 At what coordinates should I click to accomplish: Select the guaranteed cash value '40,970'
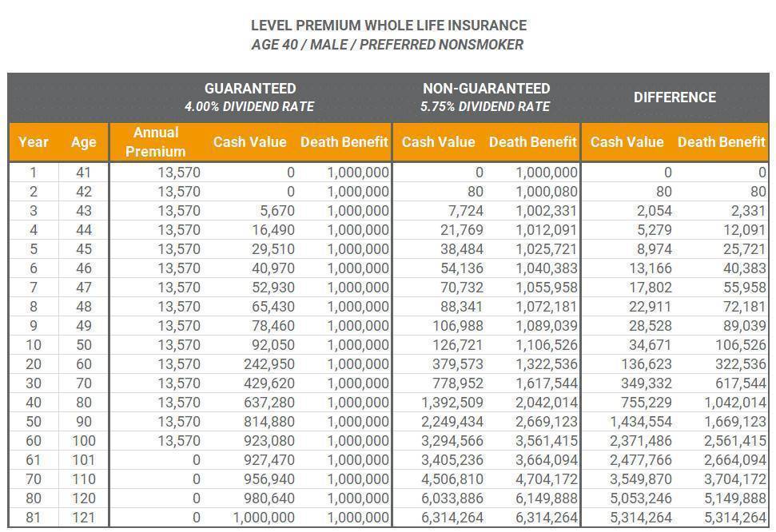(273, 268)
